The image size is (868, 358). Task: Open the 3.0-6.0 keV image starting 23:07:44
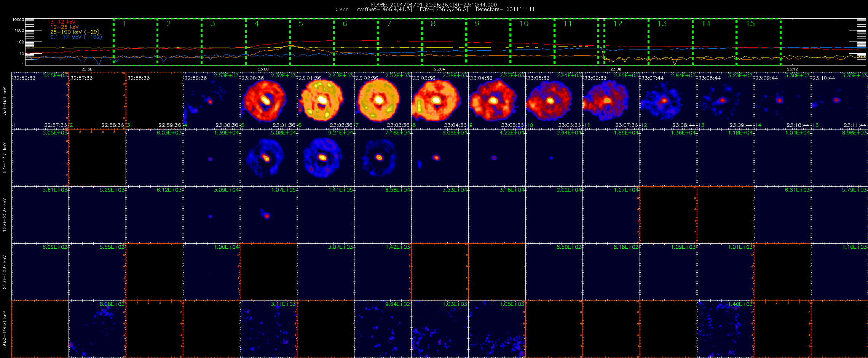click(x=668, y=101)
